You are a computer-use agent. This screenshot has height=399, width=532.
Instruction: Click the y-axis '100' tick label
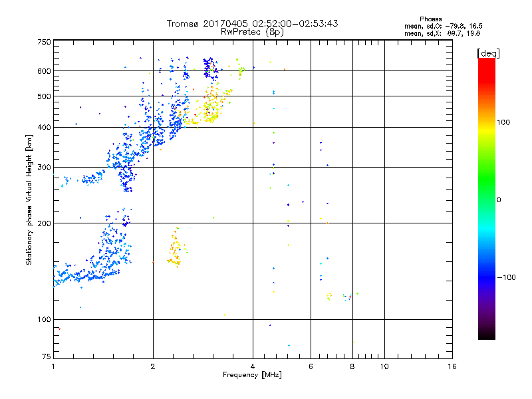(44, 319)
